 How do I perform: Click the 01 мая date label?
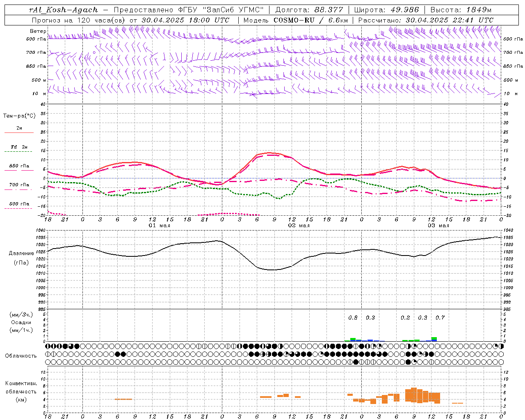(159, 226)
